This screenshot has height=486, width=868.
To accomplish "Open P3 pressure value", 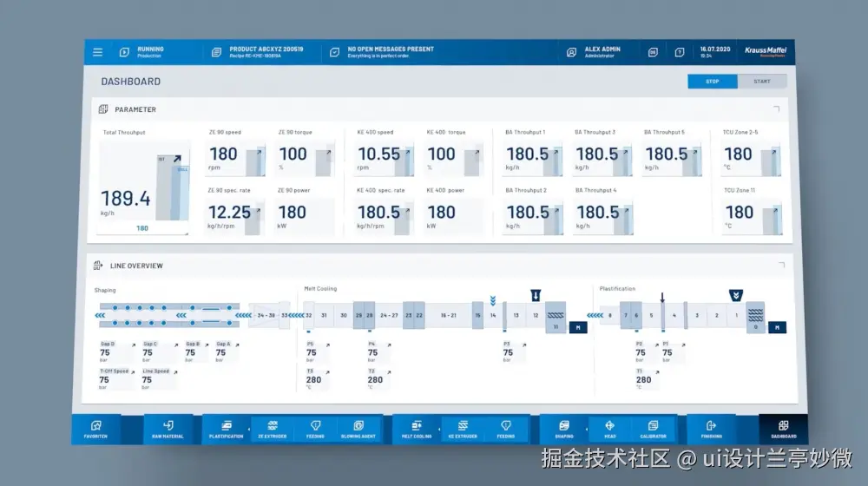I will tap(508, 352).
